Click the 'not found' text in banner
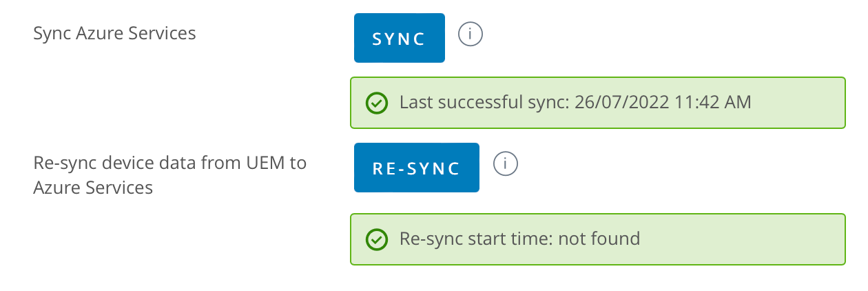This screenshot has width=868, height=291. click(x=599, y=239)
